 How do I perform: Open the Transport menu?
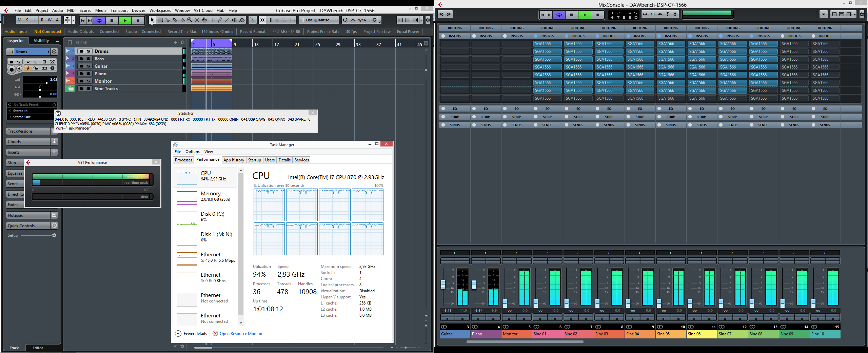119,11
